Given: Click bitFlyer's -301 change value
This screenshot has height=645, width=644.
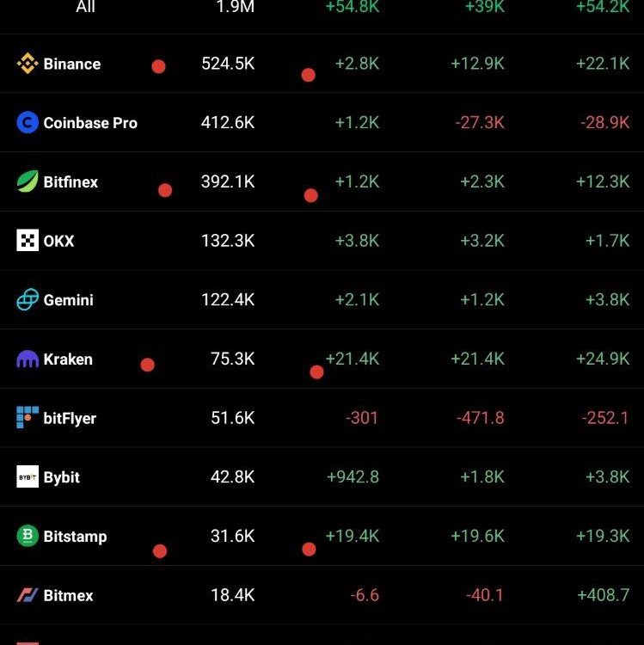Looking at the screenshot, I should click(362, 418).
